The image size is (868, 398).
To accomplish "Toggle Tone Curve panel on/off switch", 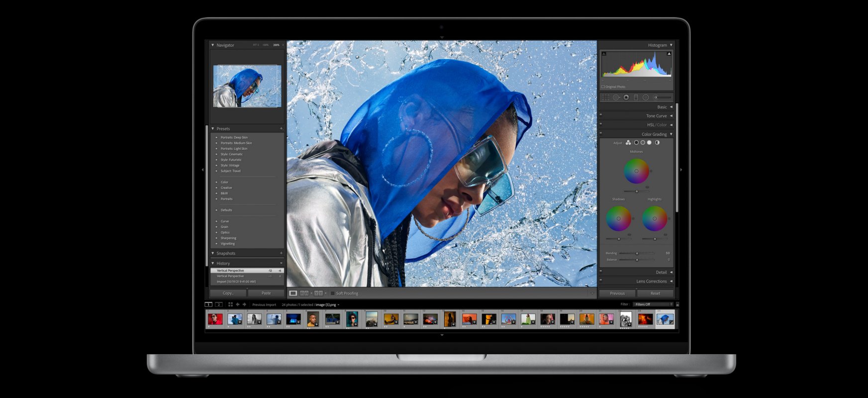I will pos(601,115).
